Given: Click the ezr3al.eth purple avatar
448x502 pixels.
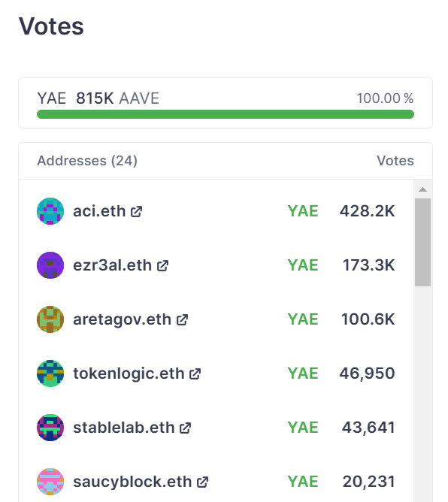Looking at the screenshot, I should pyautogui.click(x=50, y=265).
